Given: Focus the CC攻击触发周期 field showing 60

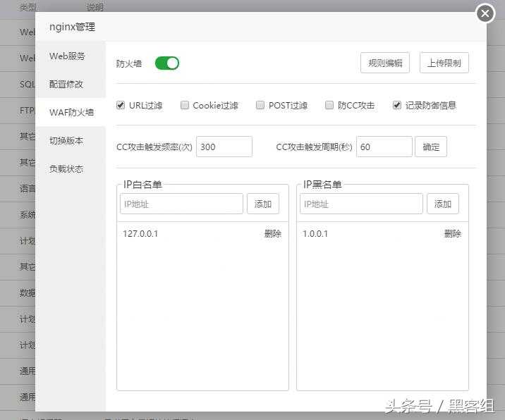Looking at the screenshot, I should 384,147.
